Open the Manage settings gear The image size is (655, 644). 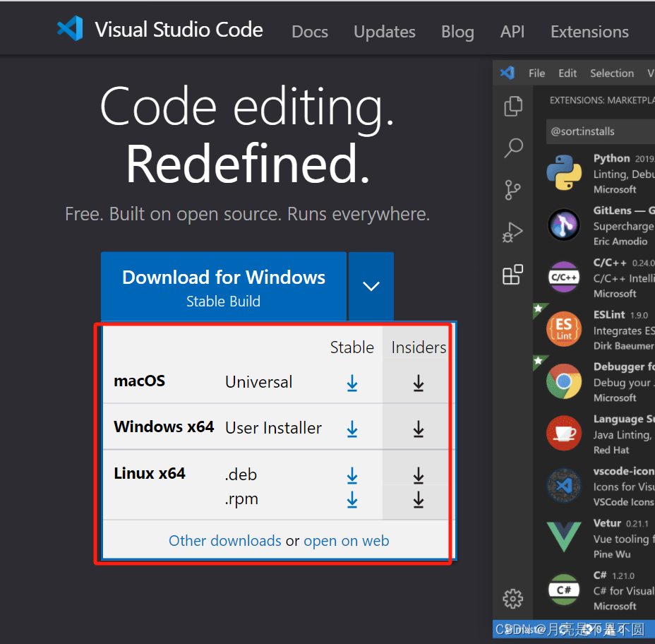pos(512,598)
